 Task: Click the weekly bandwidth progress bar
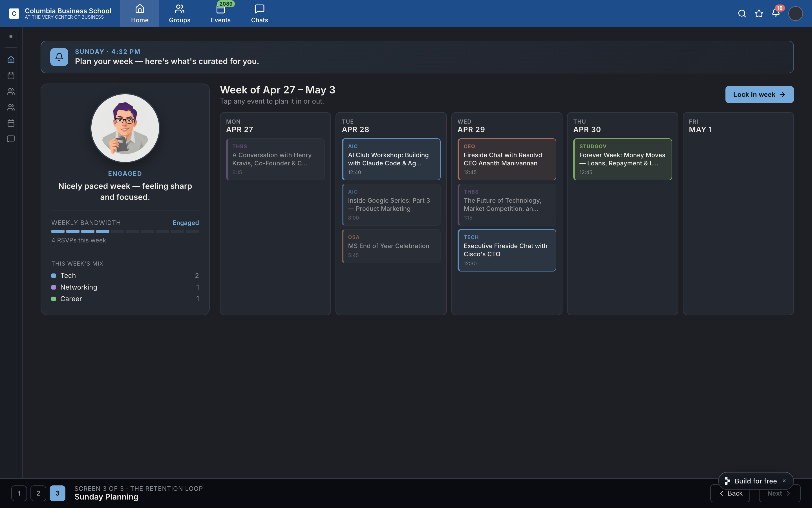coord(125,231)
